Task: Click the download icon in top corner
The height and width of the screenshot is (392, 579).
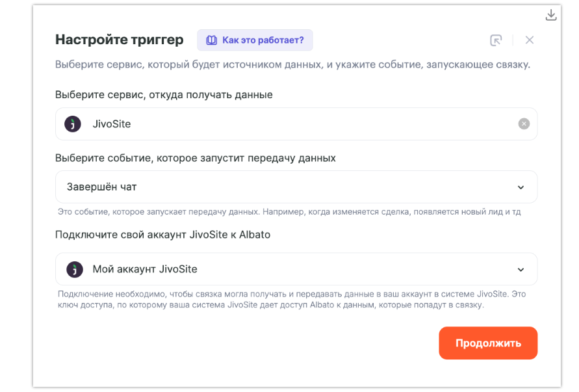Action: click(x=551, y=15)
